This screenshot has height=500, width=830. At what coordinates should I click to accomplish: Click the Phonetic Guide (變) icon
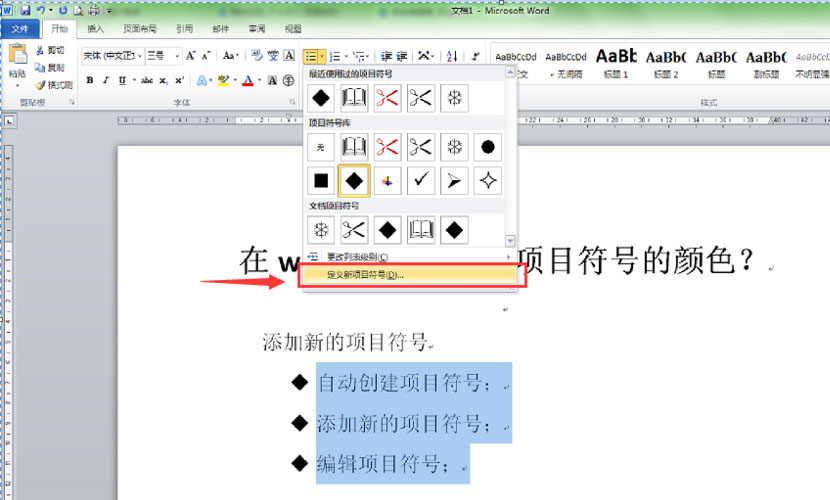pyautogui.click(x=273, y=56)
